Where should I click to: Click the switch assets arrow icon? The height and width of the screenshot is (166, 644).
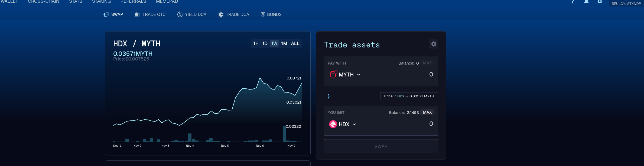[x=328, y=96]
